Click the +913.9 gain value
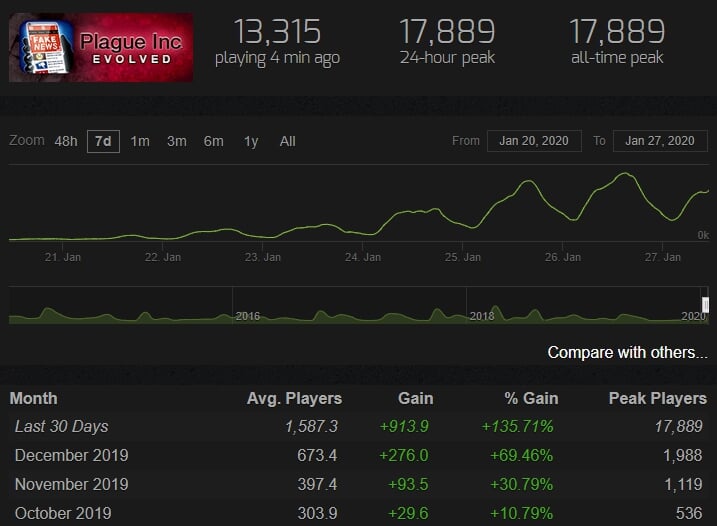 [404, 427]
